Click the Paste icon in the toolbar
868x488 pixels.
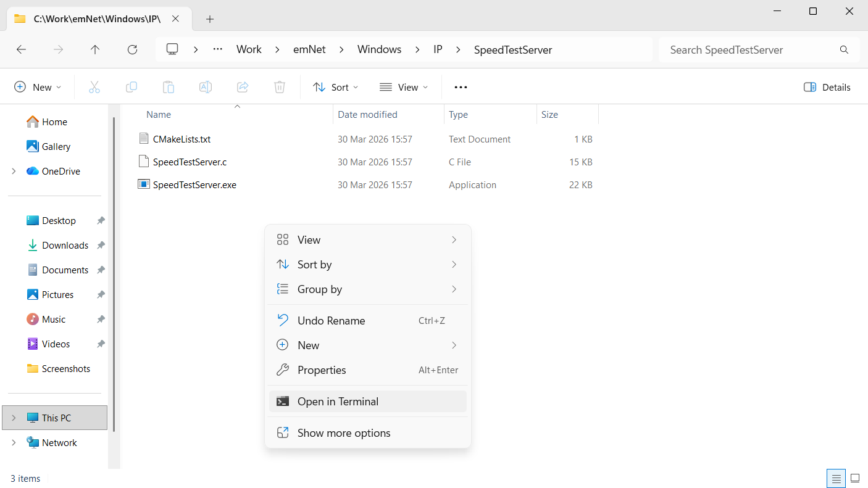tap(168, 87)
